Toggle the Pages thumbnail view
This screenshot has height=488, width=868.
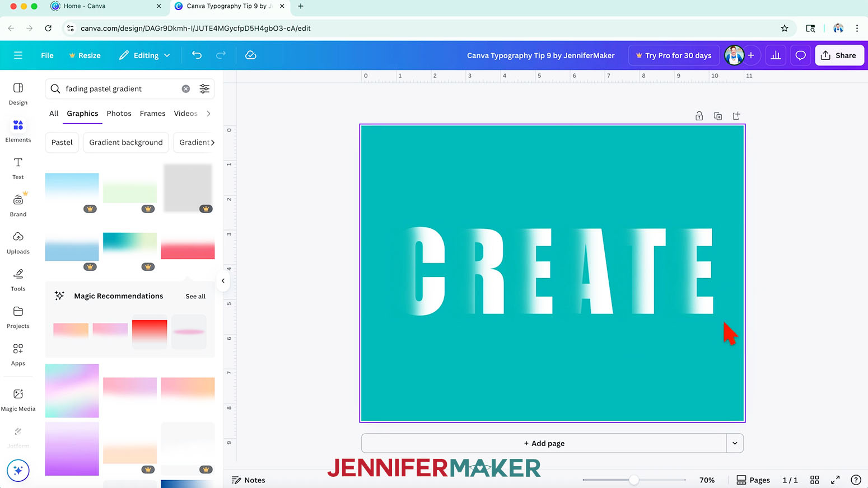tap(753, 480)
